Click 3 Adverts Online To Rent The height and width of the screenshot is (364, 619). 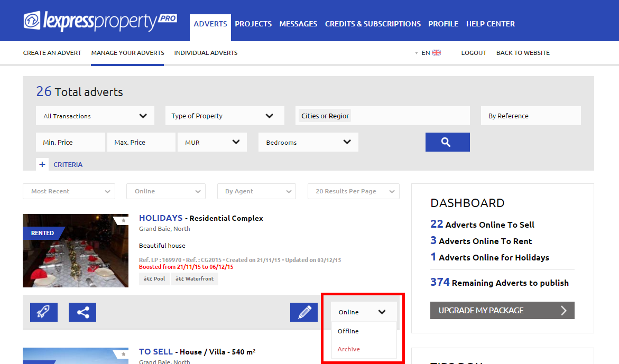point(481,240)
